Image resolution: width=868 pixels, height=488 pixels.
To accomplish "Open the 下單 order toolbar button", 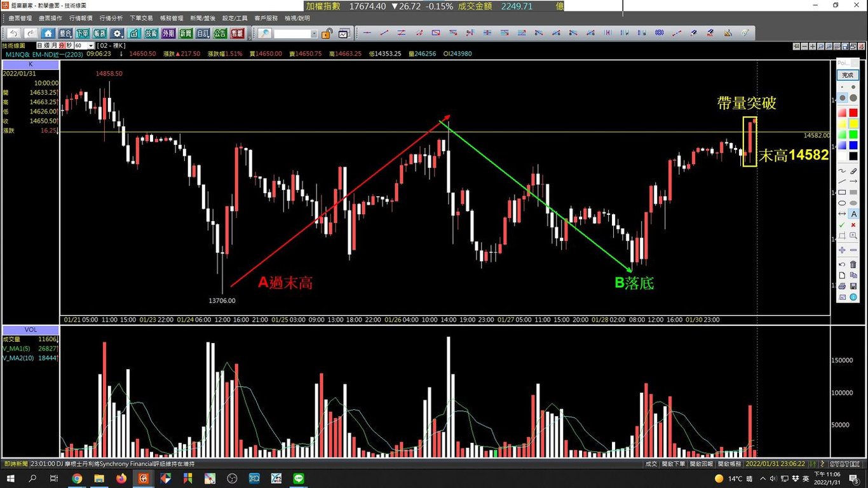I will point(83,33).
